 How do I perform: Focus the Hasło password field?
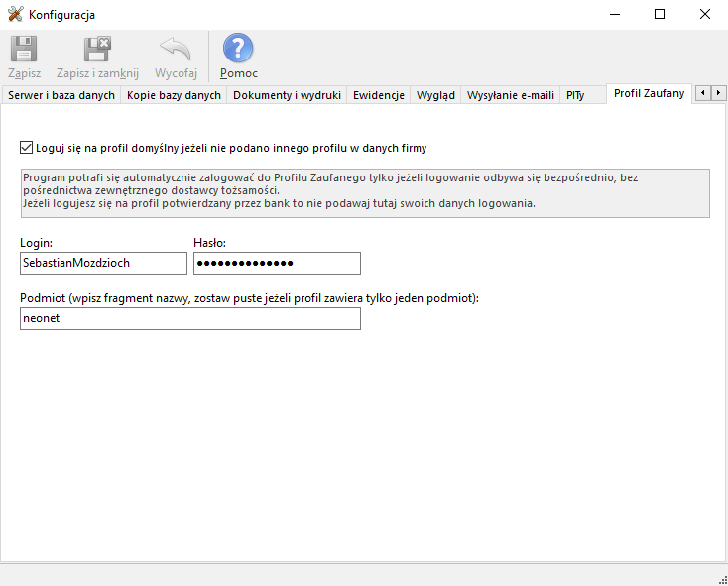[x=277, y=263]
